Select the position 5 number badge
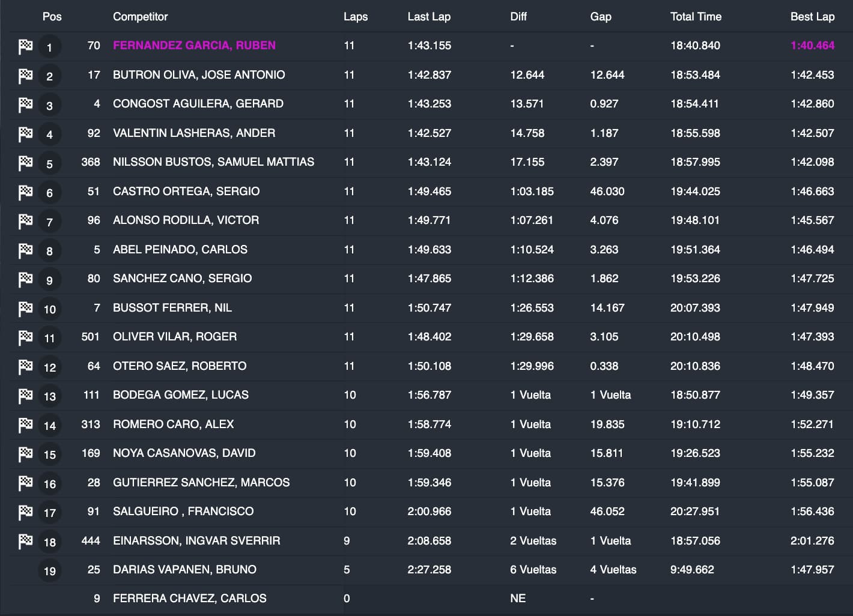 tap(49, 163)
